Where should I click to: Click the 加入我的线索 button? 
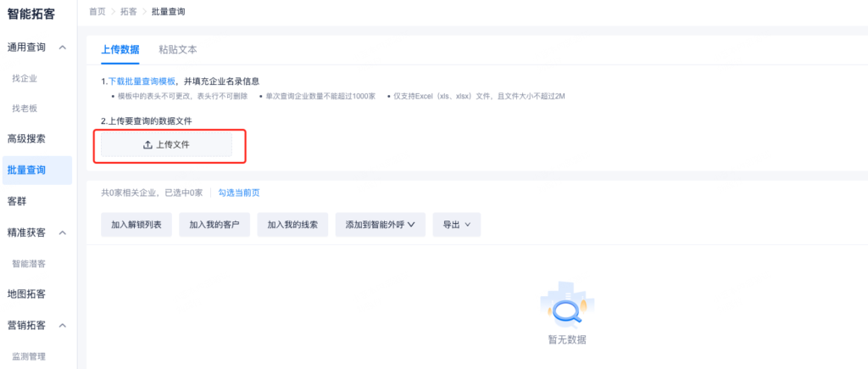pyautogui.click(x=292, y=225)
